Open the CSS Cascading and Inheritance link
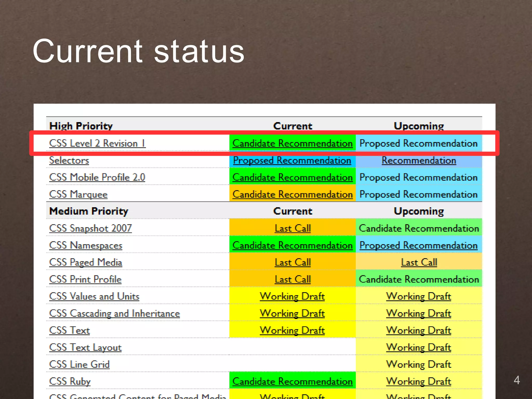The height and width of the screenshot is (399, 532). [x=115, y=314]
